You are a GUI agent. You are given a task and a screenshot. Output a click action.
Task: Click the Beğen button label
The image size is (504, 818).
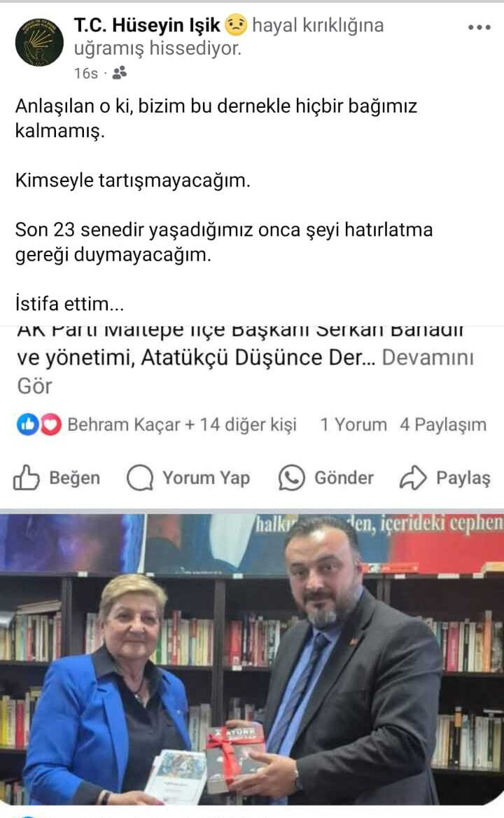(x=74, y=478)
